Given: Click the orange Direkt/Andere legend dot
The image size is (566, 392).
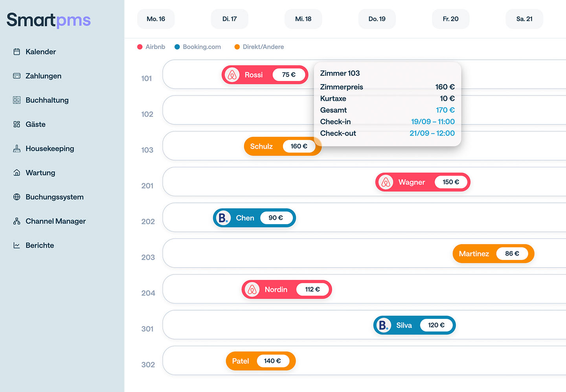Looking at the screenshot, I should [x=237, y=47].
